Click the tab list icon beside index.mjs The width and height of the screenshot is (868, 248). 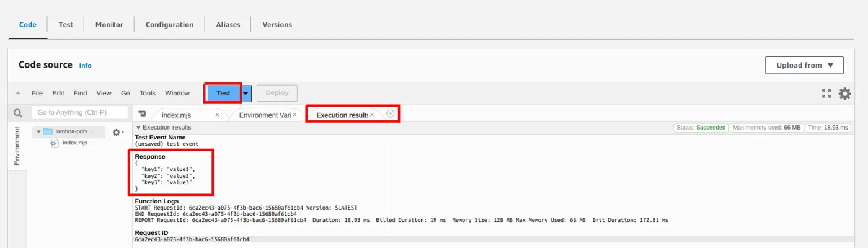(143, 114)
